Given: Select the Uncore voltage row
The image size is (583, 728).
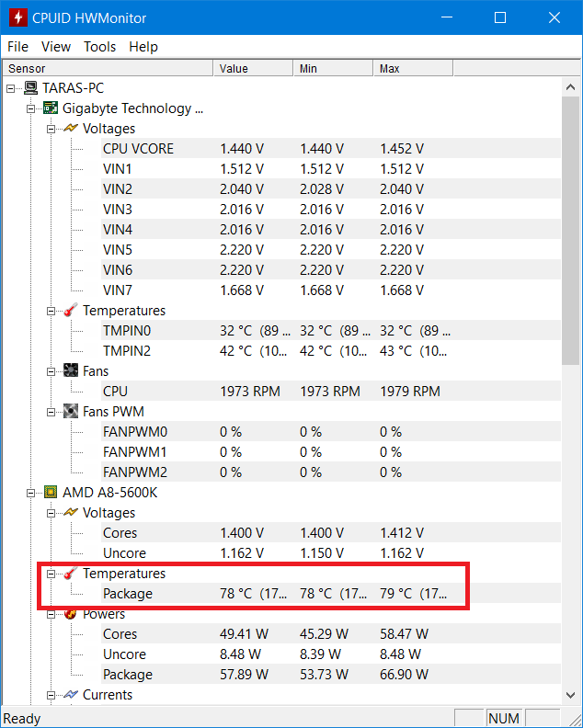Looking at the screenshot, I should point(331,553).
